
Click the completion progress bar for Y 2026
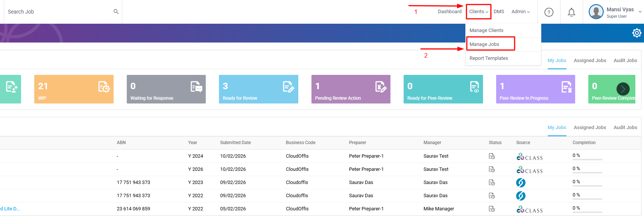tap(587, 173)
